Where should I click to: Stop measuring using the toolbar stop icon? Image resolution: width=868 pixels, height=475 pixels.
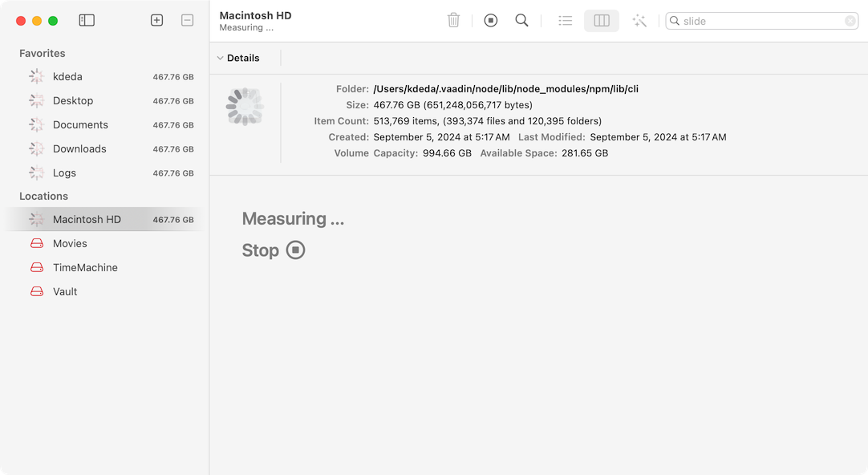point(490,20)
